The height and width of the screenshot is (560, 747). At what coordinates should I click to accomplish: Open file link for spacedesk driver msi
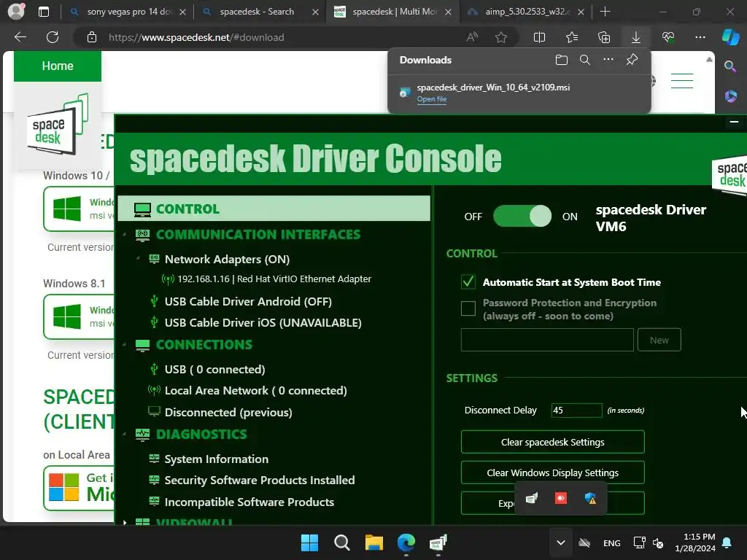pos(432,99)
